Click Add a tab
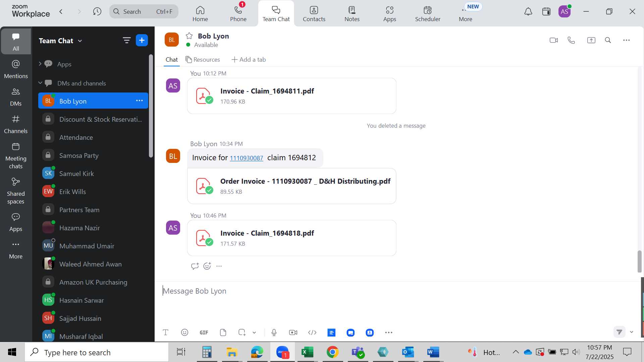 pos(249,60)
